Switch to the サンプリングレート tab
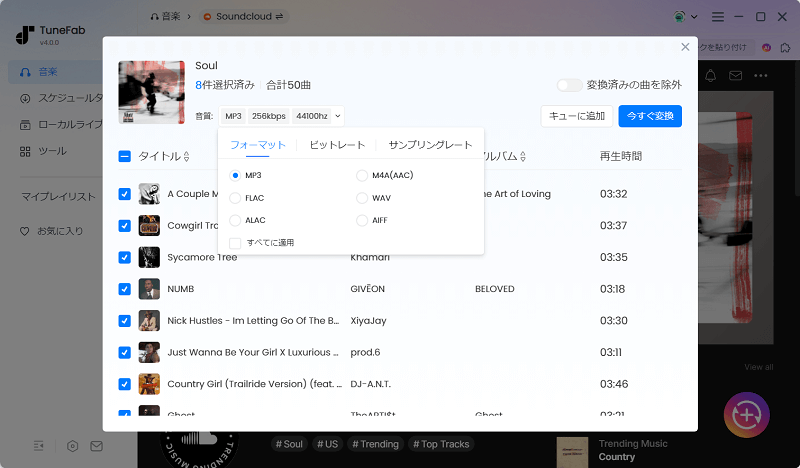Viewport: 800px width, 468px height. point(430,145)
